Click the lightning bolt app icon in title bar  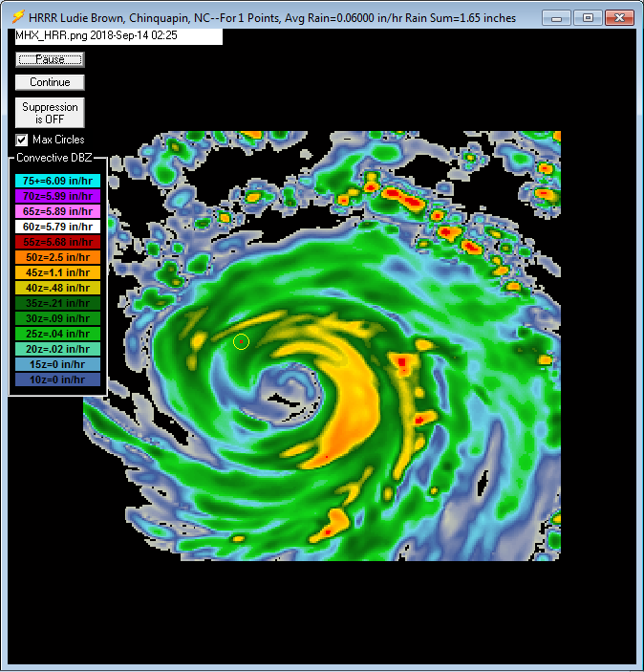(17, 17)
